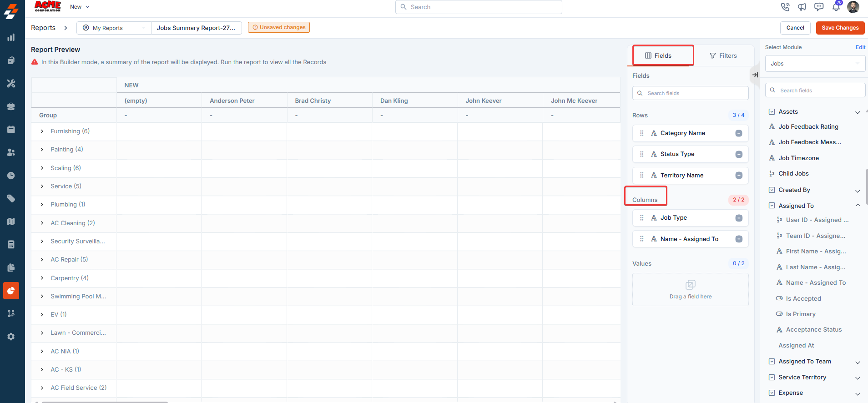This screenshot has width=868, height=403.
Task: Collapse the fields side panel arrow
Action: point(755,75)
